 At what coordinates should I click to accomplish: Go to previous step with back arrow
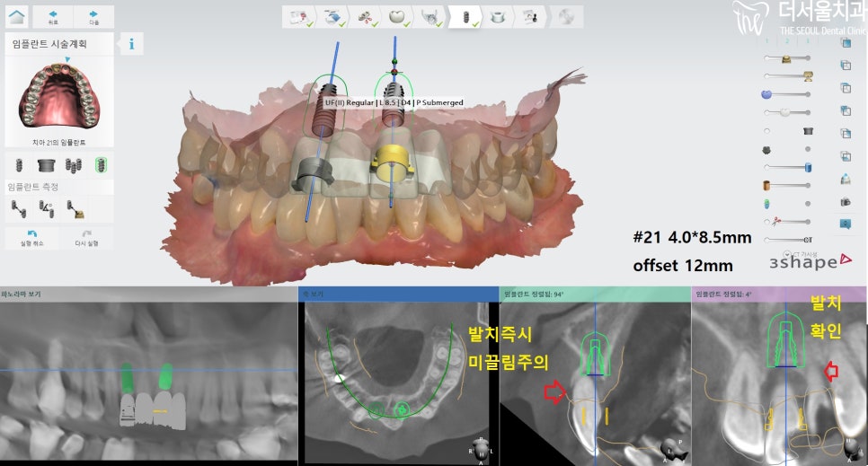52,16
